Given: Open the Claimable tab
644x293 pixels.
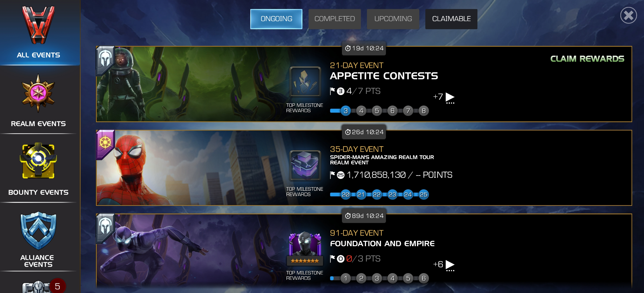Looking at the screenshot, I should (x=451, y=19).
